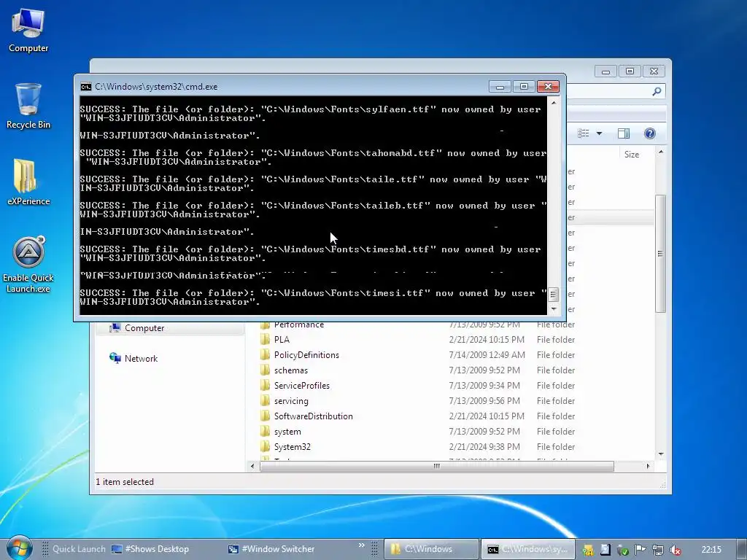Toggle the Explorer preview pane icon

click(x=623, y=133)
